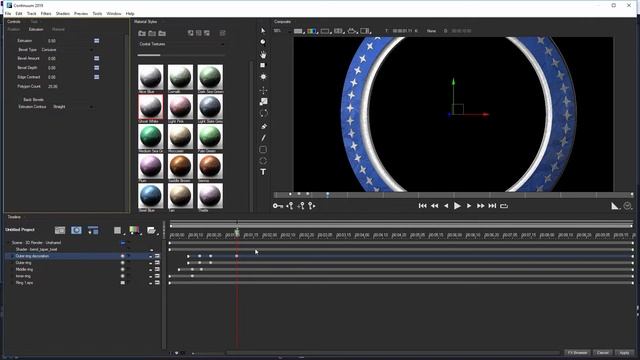Click the second folder icon in Material Styles
This screenshot has width=640, height=360.
[152, 33]
